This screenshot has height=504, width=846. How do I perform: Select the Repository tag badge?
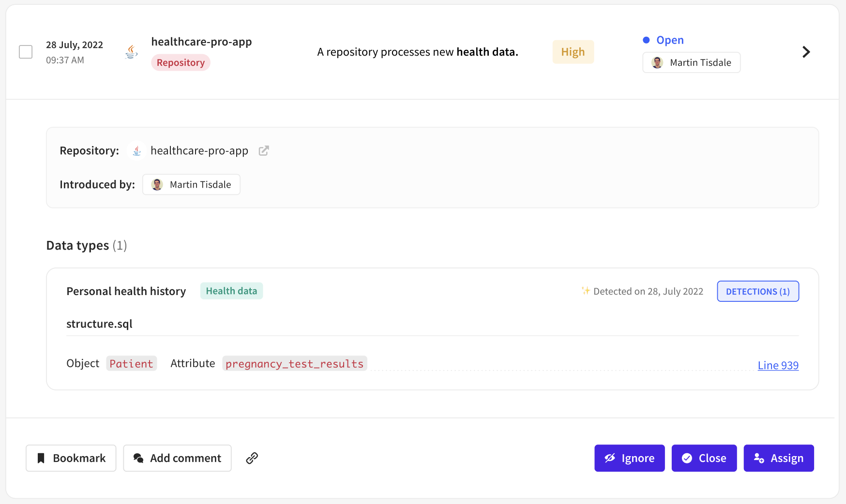coord(181,62)
